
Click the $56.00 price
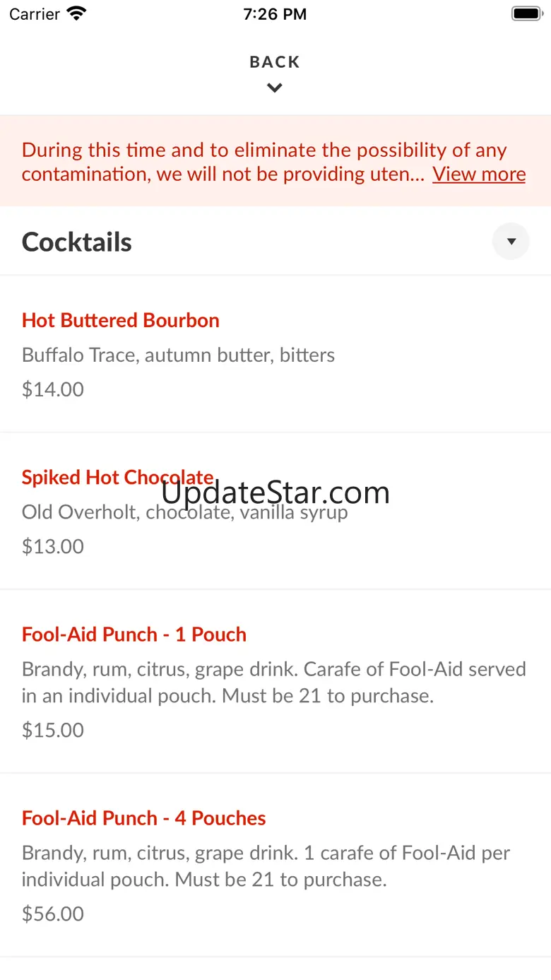53,914
